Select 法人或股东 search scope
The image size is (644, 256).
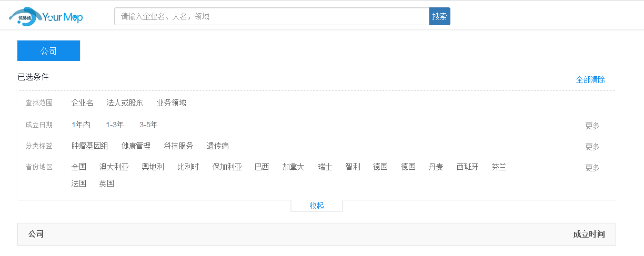(x=125, y=103)
